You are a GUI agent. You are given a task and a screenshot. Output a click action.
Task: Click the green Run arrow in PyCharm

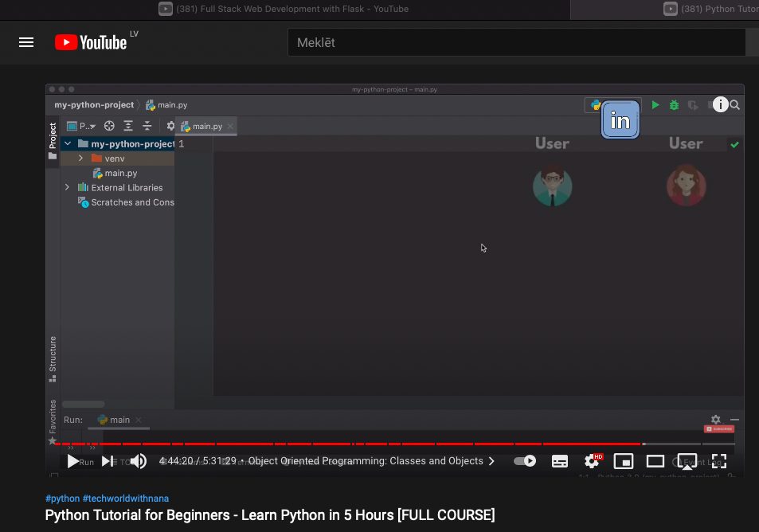point(655,105)
